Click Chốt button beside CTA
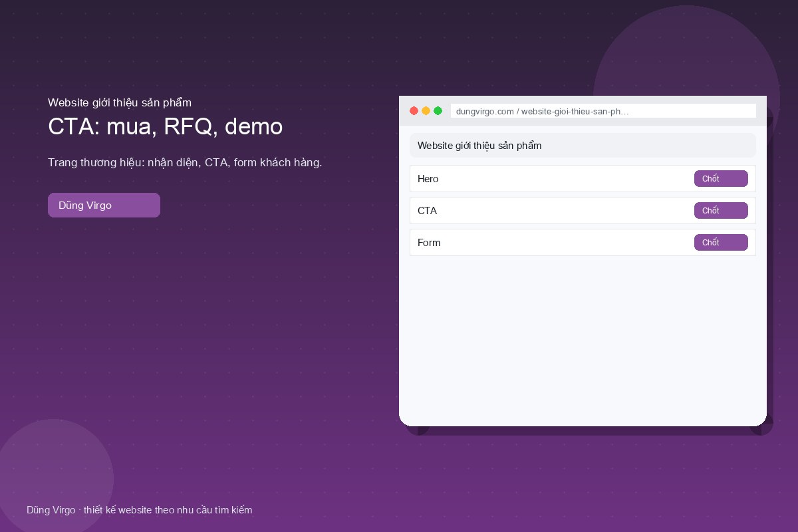The image size is (798, 532). coord(721,211)
